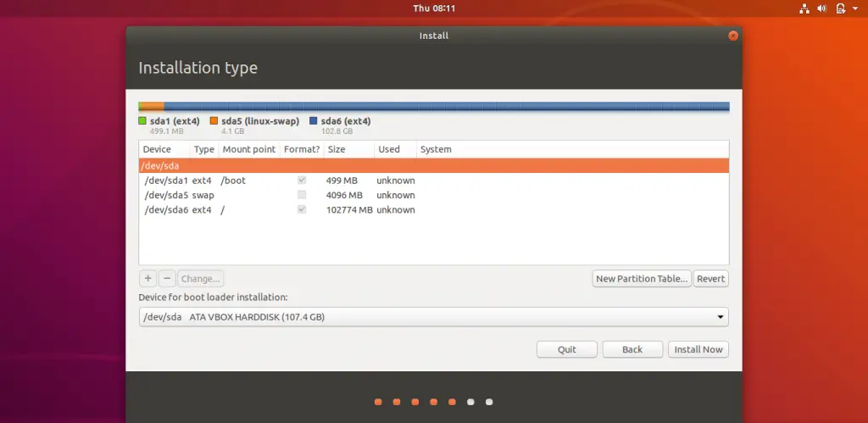The width and height of the screenshot is (868, 423).
Task: Click orange sda5 legend color swatch
Action: point(214,120)
